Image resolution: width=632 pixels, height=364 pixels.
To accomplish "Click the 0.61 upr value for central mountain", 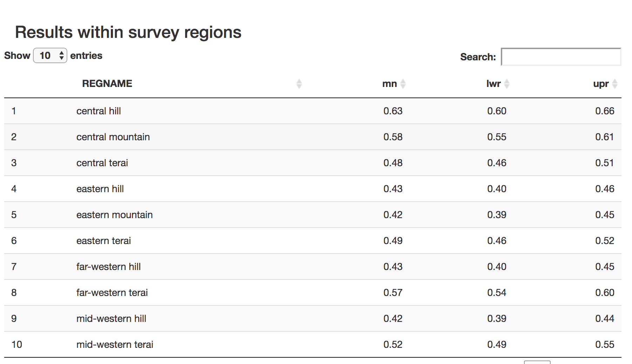I will pyautogui.click(x=604, y=137).
